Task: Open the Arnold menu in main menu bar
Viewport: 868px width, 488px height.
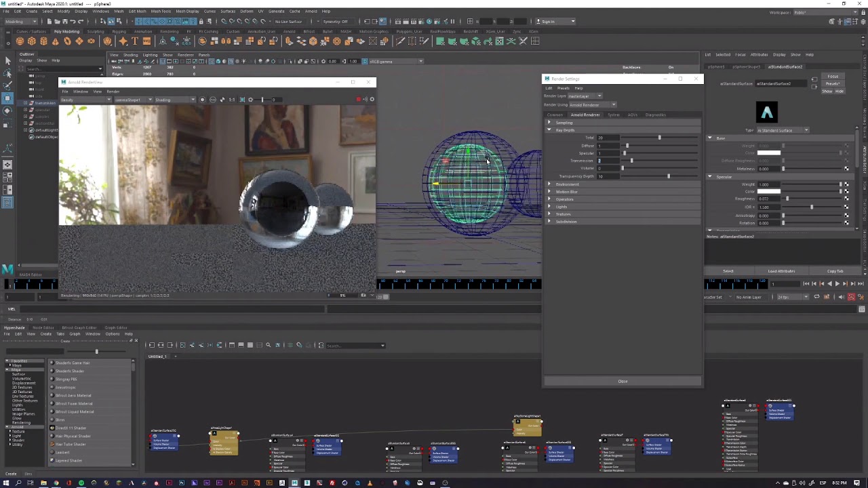Action: click(311, 11)
